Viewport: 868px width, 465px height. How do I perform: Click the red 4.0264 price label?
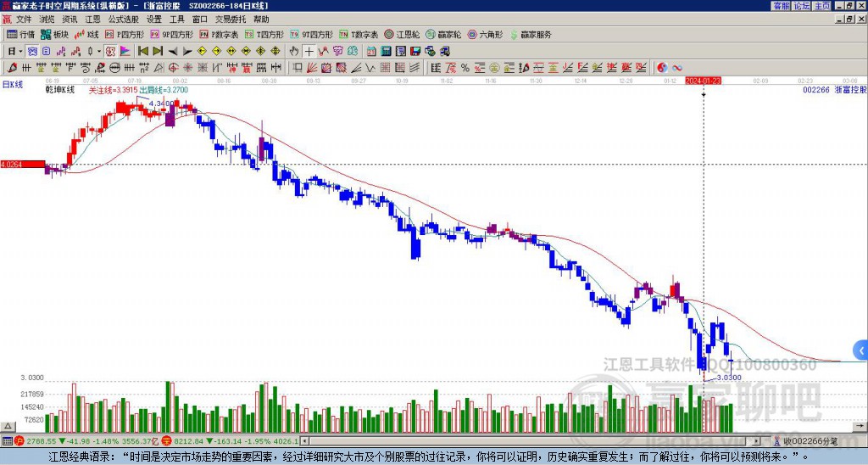click(x=22, y=164)
